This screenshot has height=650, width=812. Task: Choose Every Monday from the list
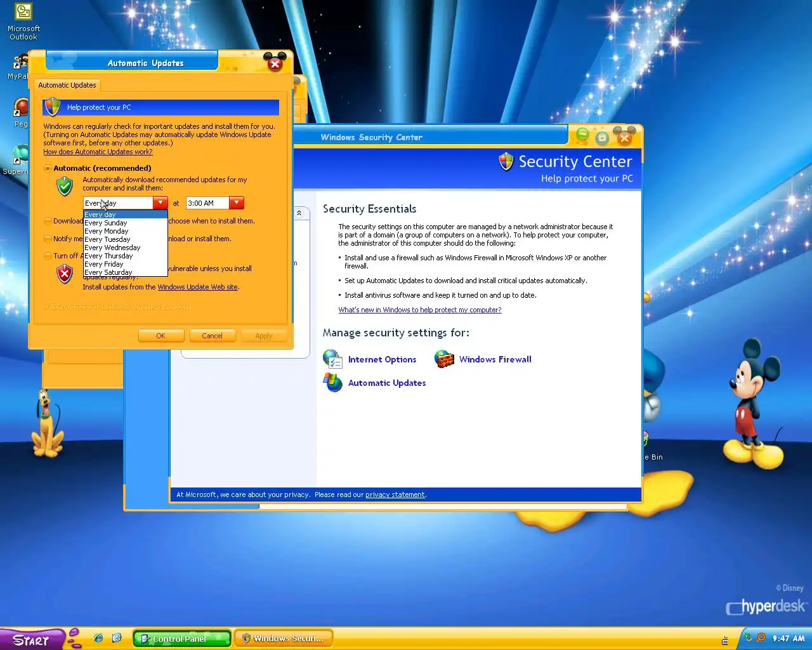click(126, 231)
